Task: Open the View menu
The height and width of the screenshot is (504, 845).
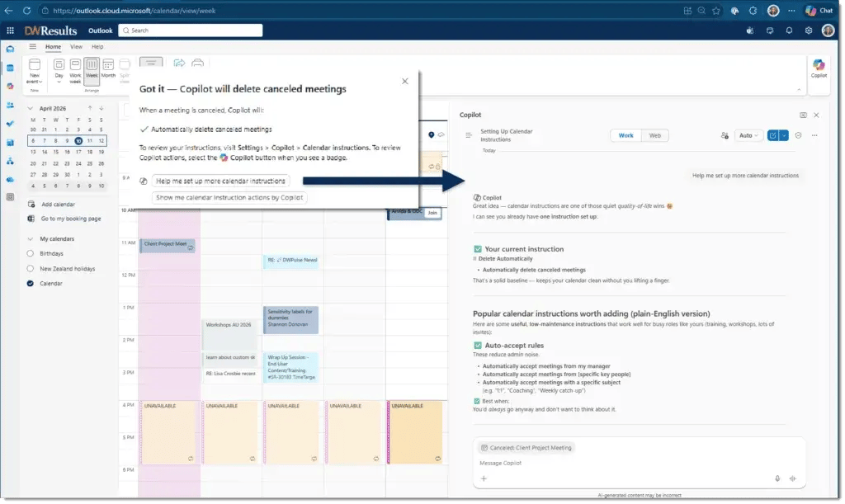Action: coord(75,47)
